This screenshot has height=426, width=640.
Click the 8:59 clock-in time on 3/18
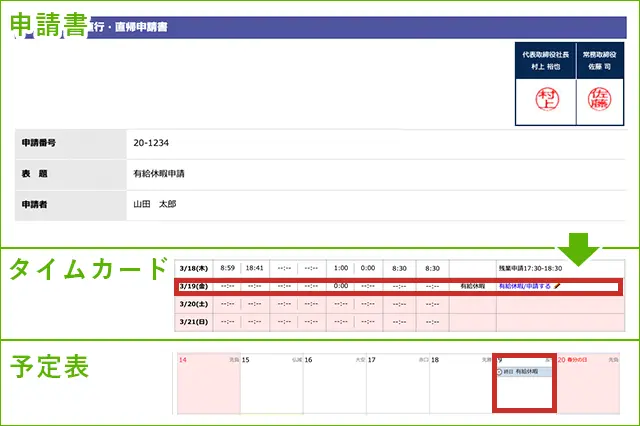[x=227, y=268]
